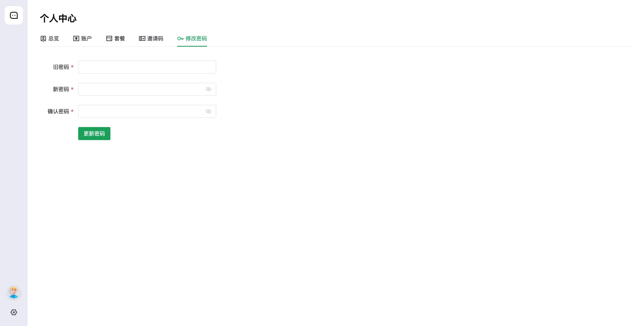Open the chat icon in sidebar
644x326 pixels.
point(14,15)
